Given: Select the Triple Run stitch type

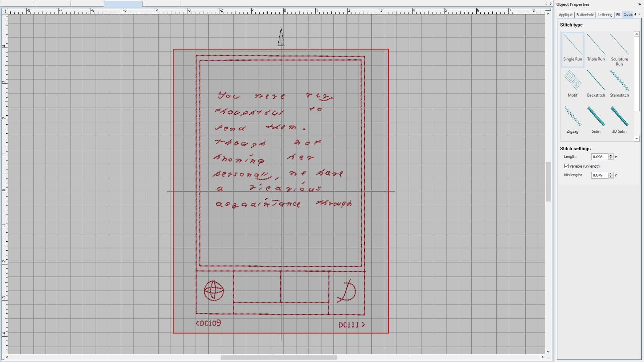Looking at the screenshot, I should tap(596, 49).
